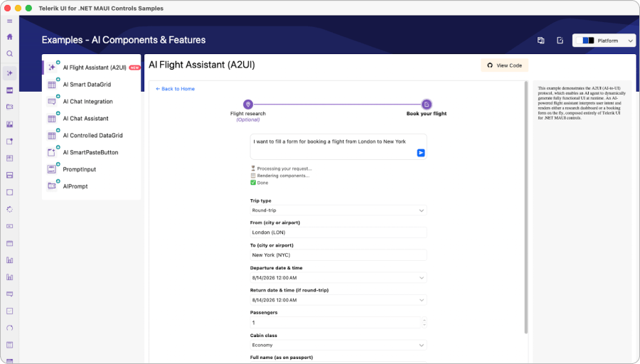This screenshot has height=364, width=640.
Task: Click the 'Examples - AI Components & Features' heading
Action: 124,40
